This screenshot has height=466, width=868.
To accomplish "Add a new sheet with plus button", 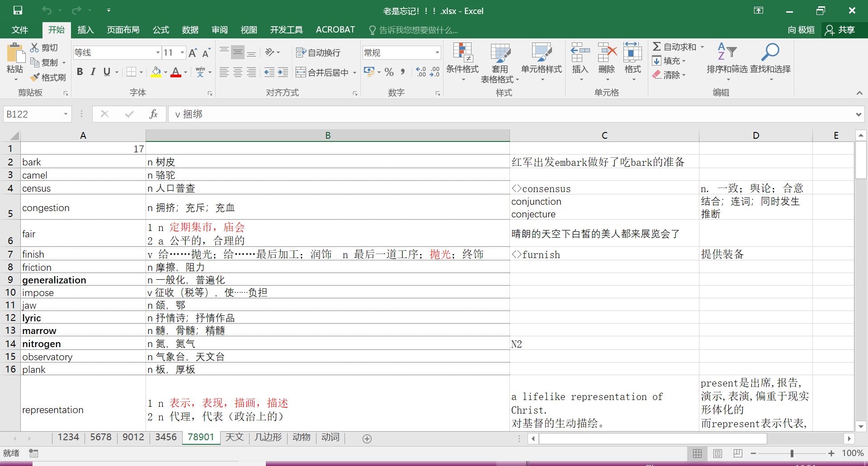I will tap(367, 438).
